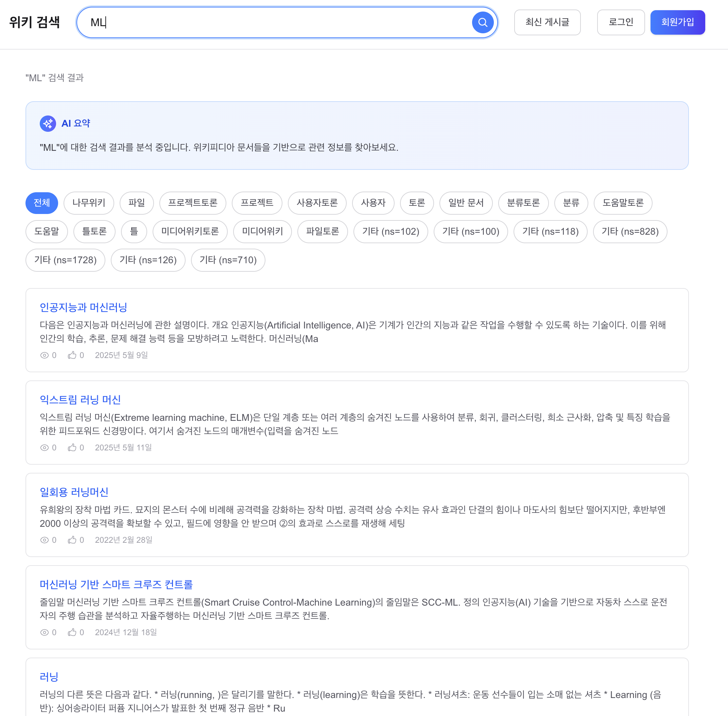Open the 일회용 러닝머신 article
This screenshot has width=728, height=716.
pos(74,492)
